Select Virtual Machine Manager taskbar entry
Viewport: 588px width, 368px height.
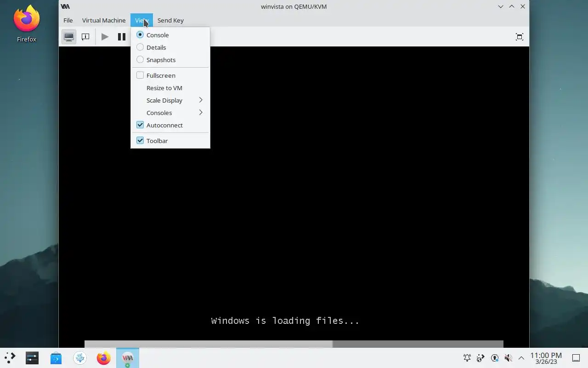pyautogui.click(x=128, y=358)
